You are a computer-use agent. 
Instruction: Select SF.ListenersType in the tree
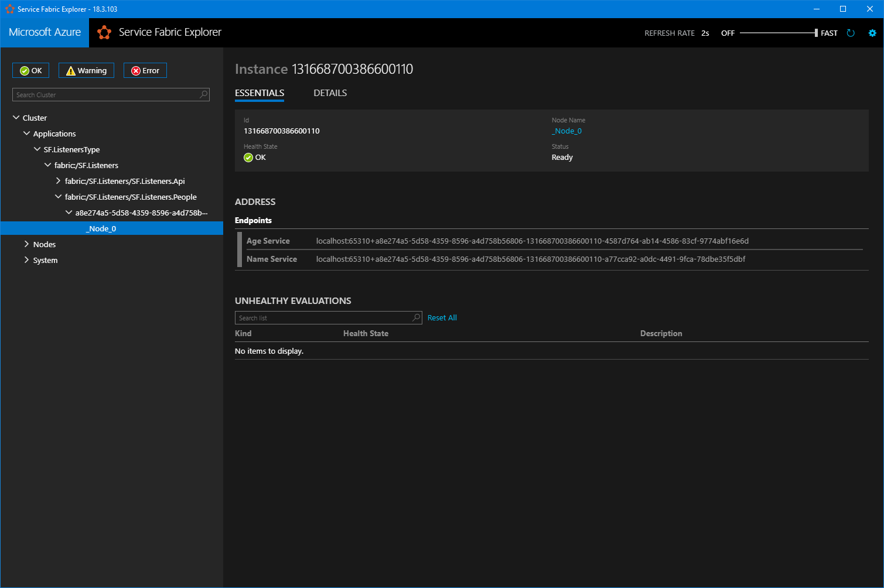(71, 150)
